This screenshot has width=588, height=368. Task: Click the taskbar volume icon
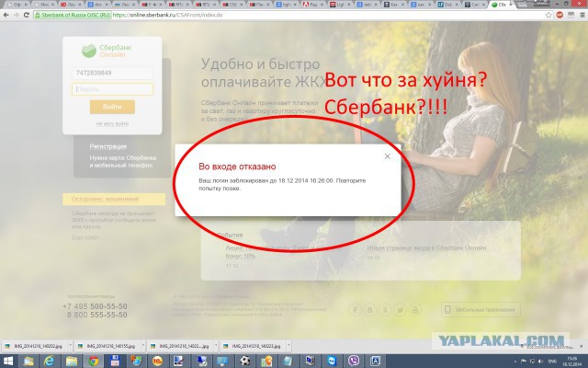coord(541,362)
